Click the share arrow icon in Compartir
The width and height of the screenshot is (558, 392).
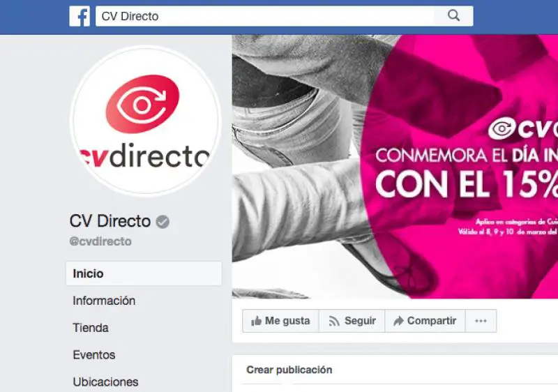pyautogui.click(x=398, y=321)
